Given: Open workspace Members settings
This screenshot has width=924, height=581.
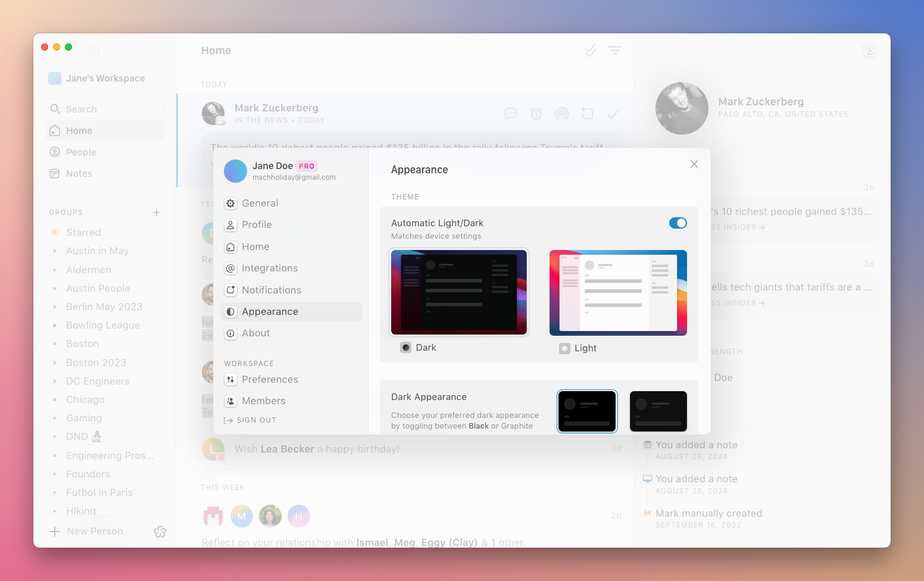Looking at the screenshot, I should pyautogui.click(x=263, y=401).
